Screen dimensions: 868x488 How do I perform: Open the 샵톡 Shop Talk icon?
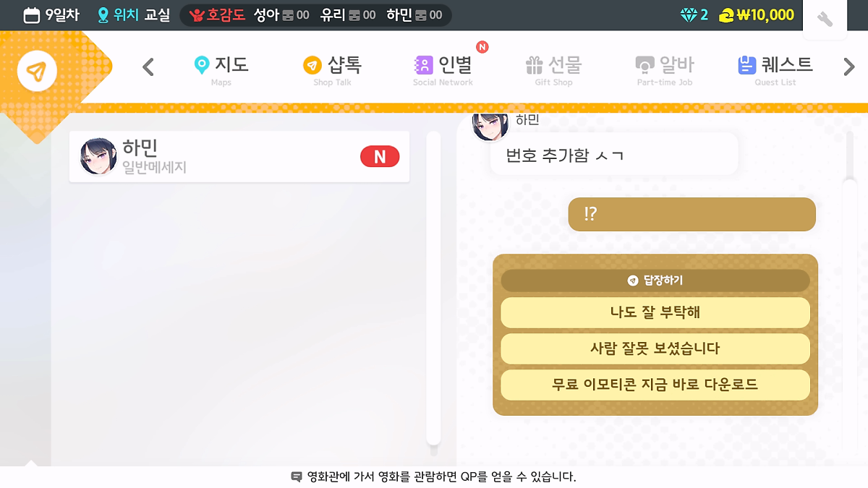[x=312, y=65]
